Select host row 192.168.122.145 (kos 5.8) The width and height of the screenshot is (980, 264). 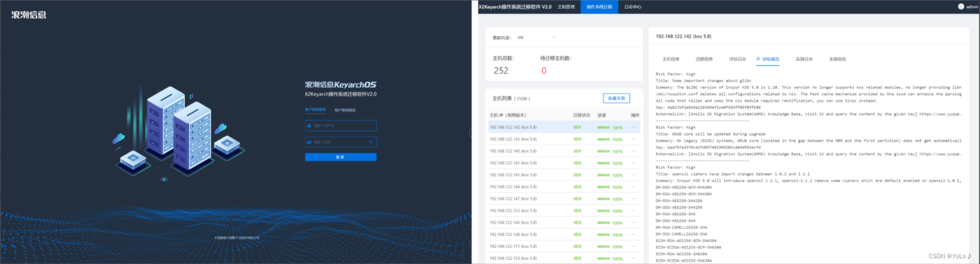(x=564, y=175)
